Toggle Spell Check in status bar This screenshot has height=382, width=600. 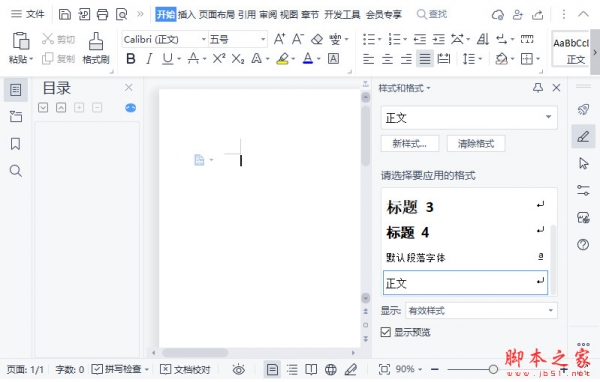coord(120,369)
